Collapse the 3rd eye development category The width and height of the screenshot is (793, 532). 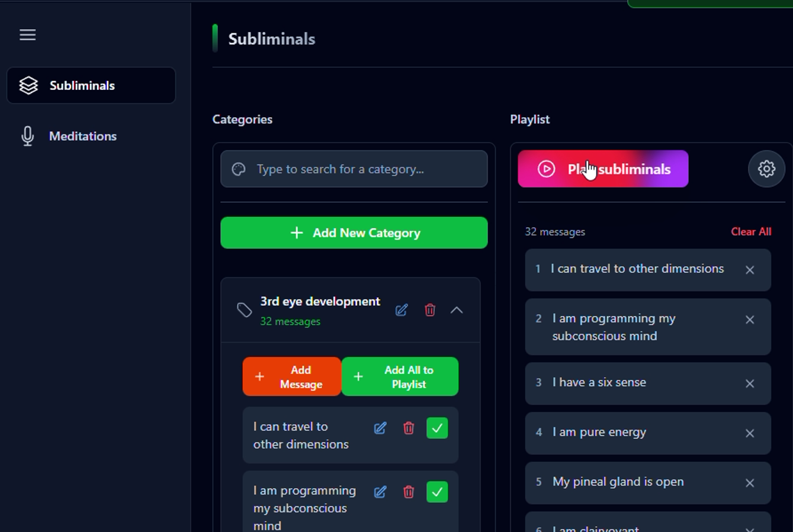click(x=457, y=310)
